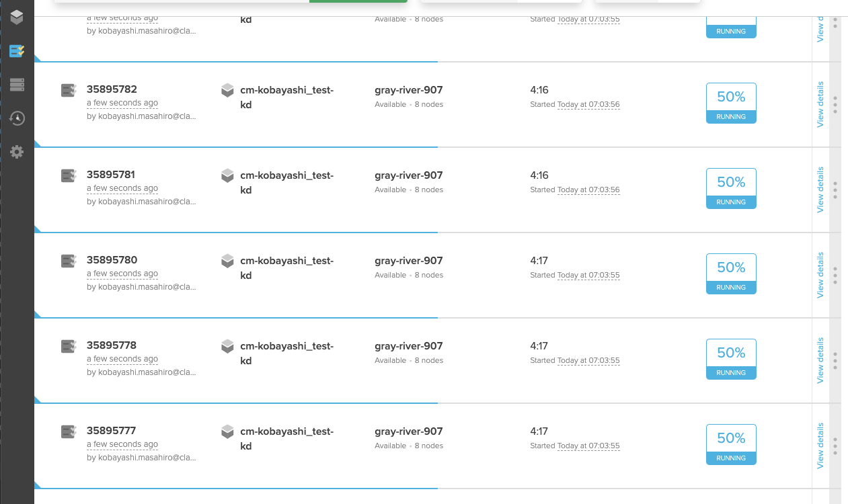
Task: Click the job ID 35895778 link
Action: pyautogui.click(x=112, y=345)
